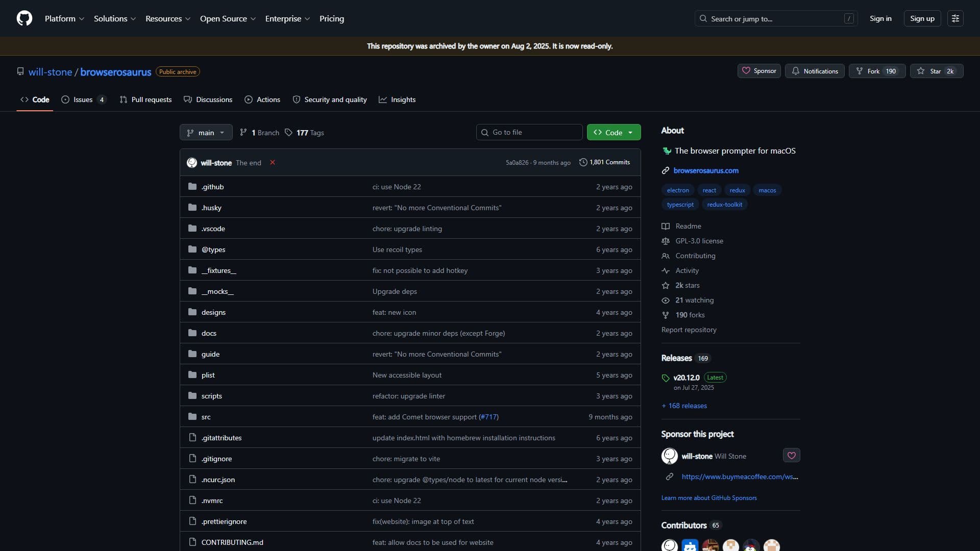Expand the Resources menu

(x=168, y=18)
